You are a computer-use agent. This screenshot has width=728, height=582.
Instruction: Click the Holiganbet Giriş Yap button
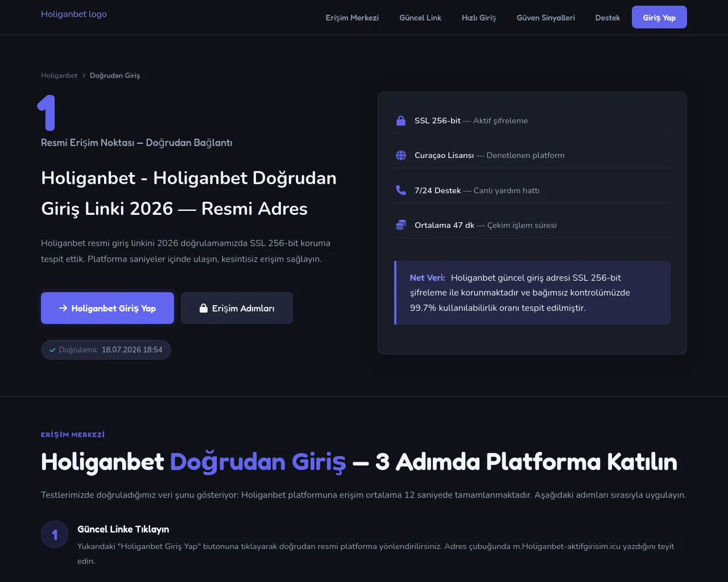point(107,308)
